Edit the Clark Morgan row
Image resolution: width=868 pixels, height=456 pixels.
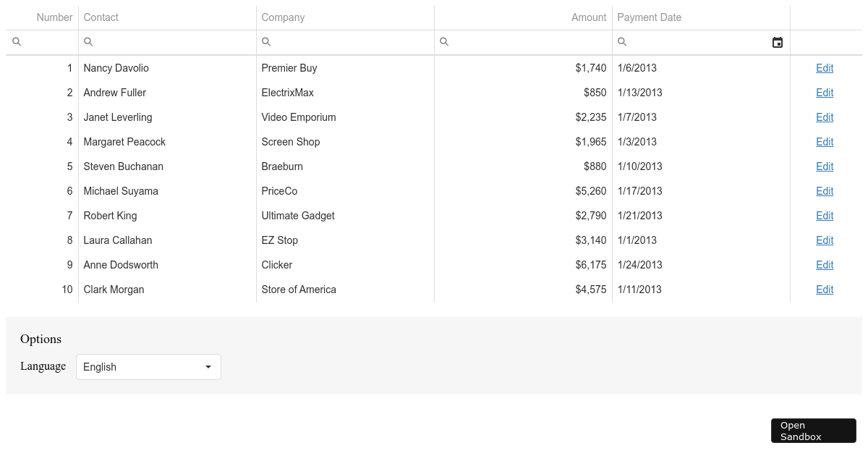coord(825,290)
